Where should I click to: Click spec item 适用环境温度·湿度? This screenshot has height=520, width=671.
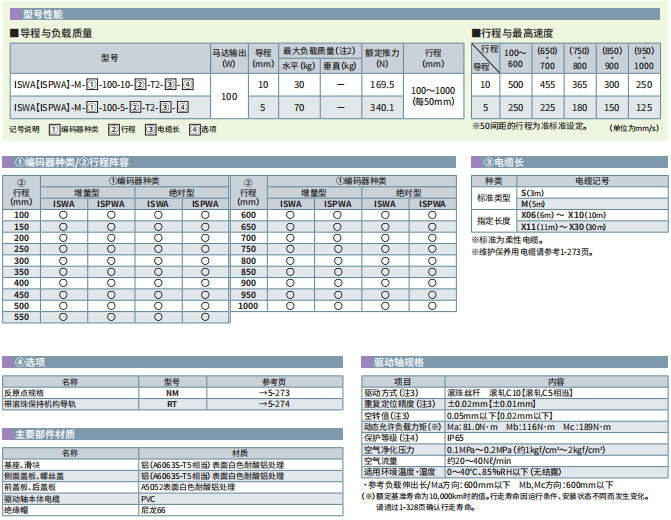coord(399,472)
